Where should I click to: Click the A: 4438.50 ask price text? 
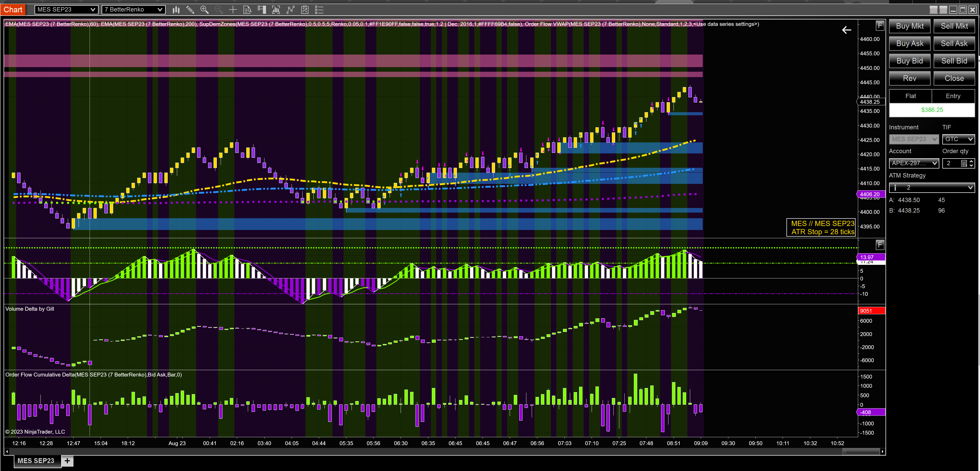coord(904,200)
